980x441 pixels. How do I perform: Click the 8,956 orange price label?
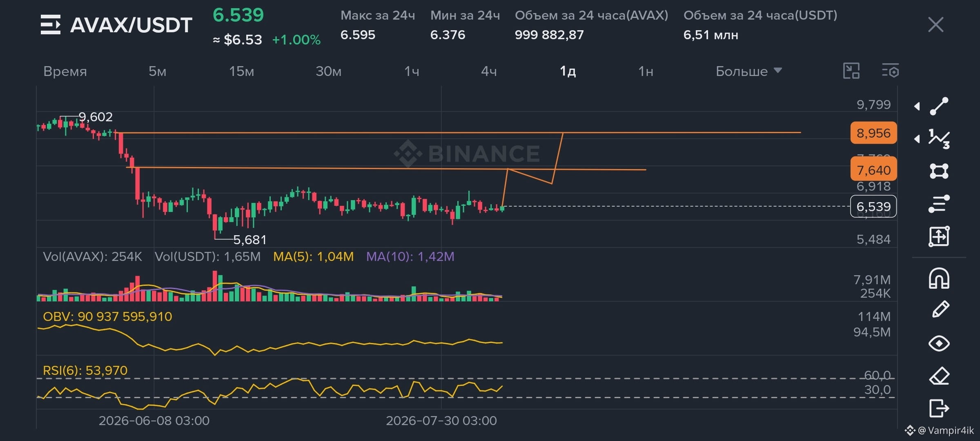[873, 133]
